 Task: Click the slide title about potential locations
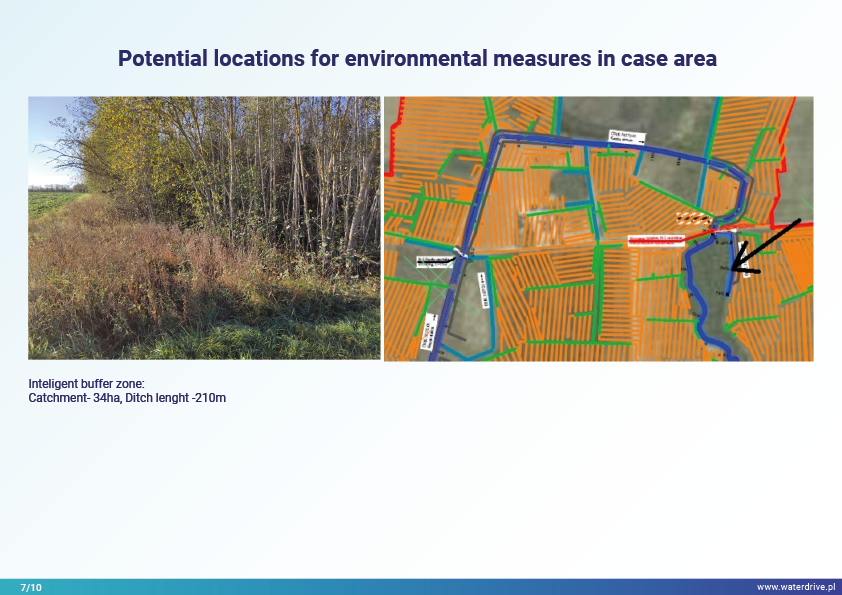(417, 58)
